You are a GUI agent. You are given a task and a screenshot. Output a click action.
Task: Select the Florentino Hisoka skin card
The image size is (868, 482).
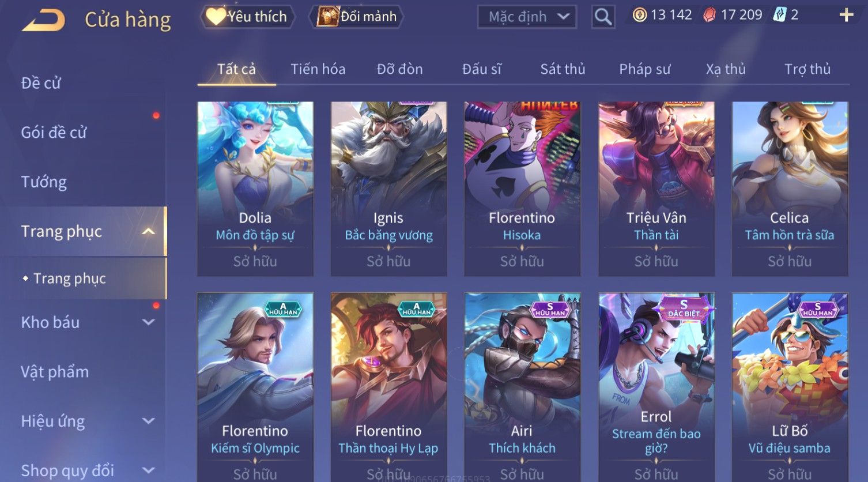pos(522,189)
